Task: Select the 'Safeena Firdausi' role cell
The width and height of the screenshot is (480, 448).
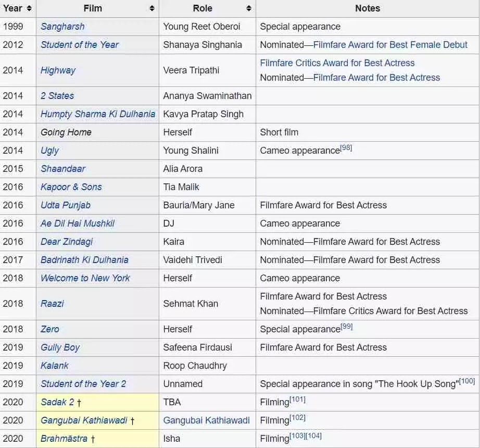Action: coord(207,347)
